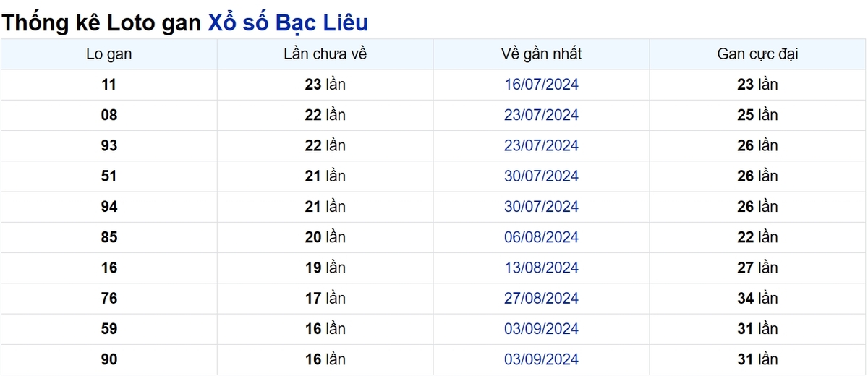Click 16 lần chưa về in row 59
The width and height of the screenshot is (868, 376).
[325, 328]
